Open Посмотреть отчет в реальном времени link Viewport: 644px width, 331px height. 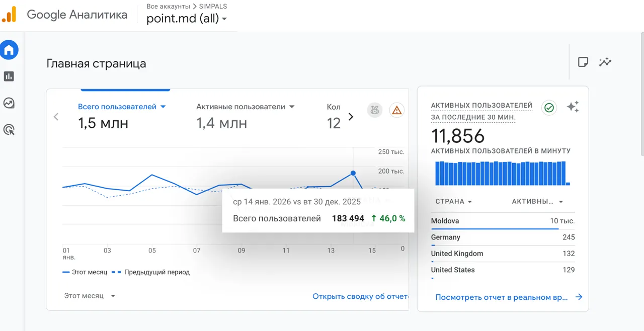tap(509, 297)
